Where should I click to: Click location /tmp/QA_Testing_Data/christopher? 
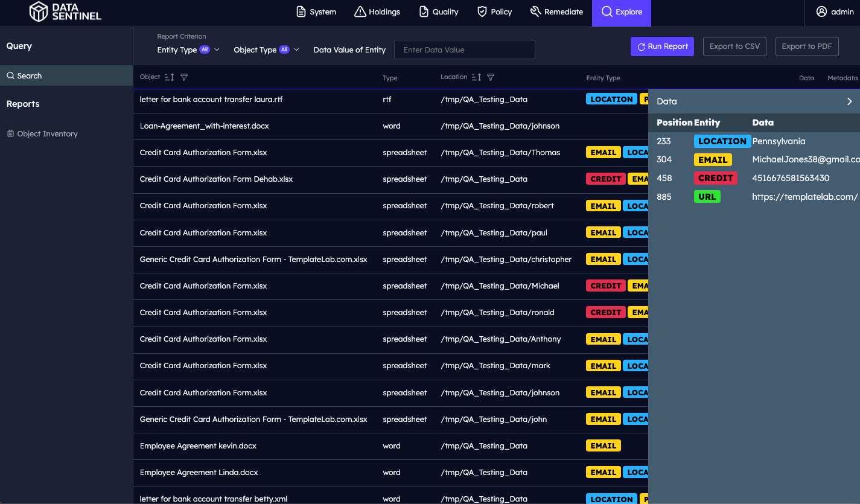(x=506, y=260)
